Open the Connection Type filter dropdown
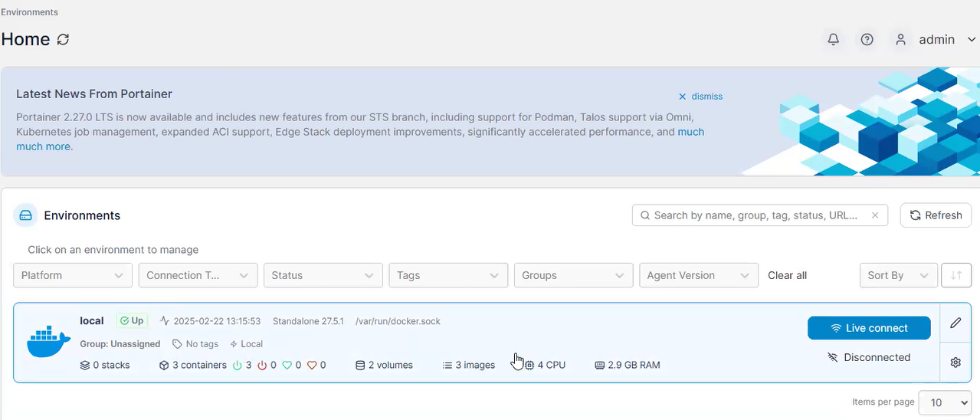Viewport: 980px width, 420px height. pyautogui.click(x=198, y=275)
